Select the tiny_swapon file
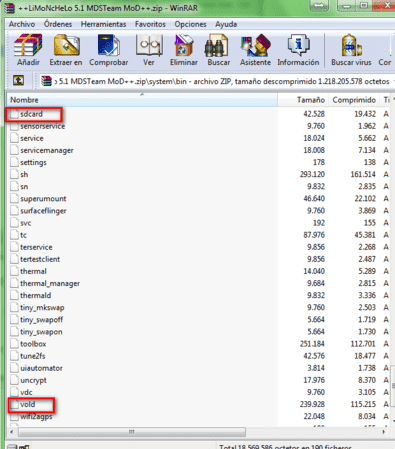 (x=41, y=332)
